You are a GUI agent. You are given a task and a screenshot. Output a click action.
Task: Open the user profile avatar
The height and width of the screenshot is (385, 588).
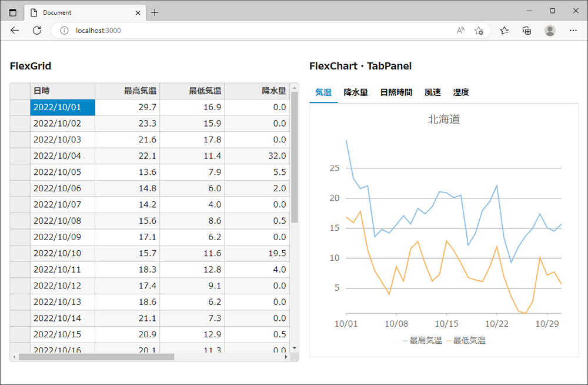pyautogui.click(x=550, y=31)
